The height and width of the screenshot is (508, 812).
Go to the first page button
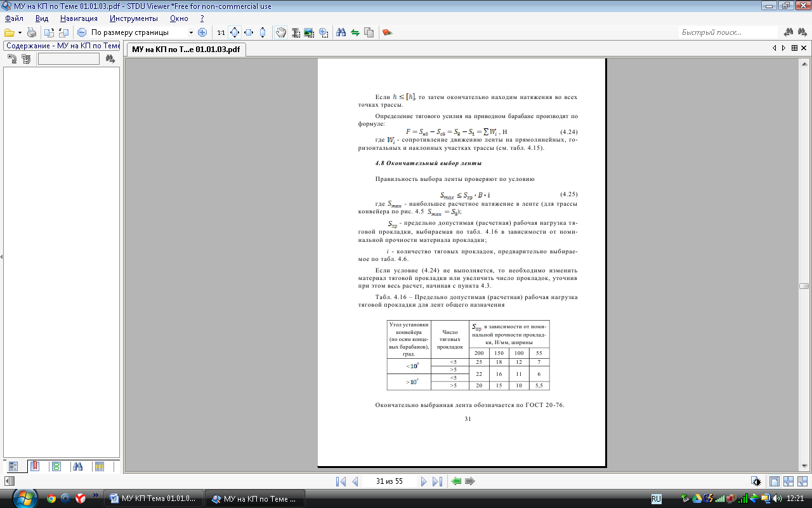point(341,481)
